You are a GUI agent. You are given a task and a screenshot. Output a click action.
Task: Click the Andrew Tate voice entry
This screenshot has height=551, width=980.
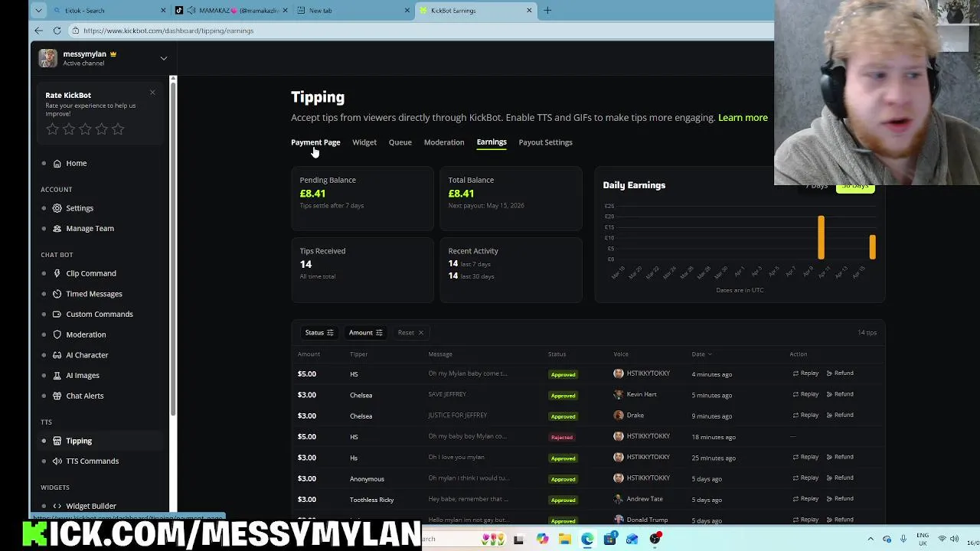pos(639,499)
